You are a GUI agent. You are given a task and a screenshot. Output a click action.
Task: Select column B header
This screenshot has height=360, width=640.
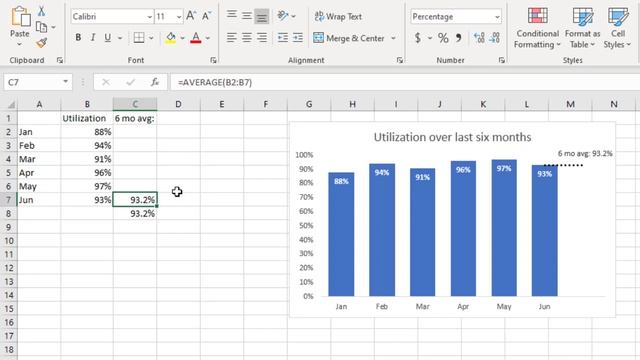87,104
